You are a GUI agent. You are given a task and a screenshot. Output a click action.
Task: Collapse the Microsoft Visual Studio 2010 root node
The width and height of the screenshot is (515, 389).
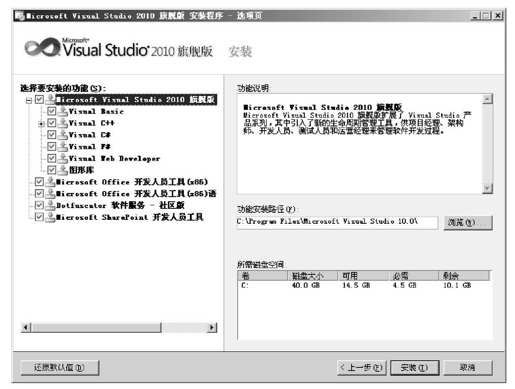(29, 100)
